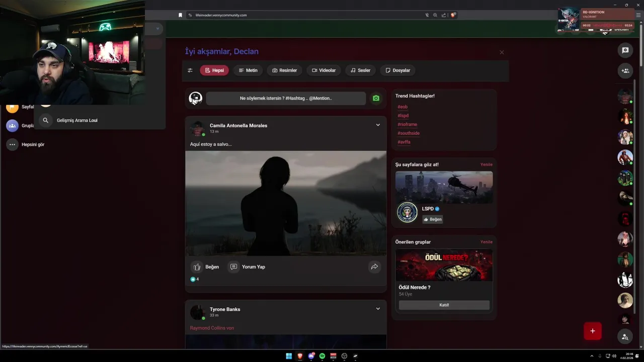
Task: Click the volume icon in system tray
Action: (x=614, y=356)
